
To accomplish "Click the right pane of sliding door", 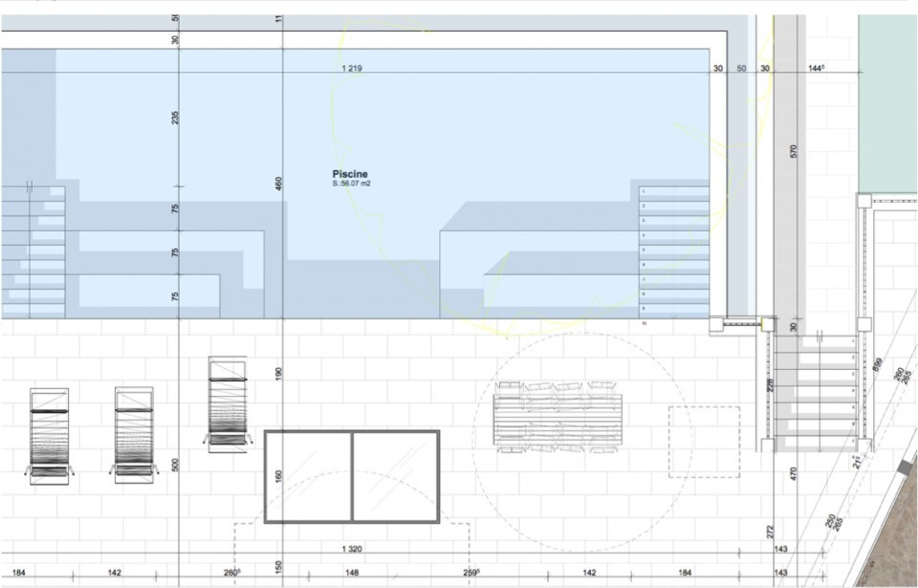I will 395,476.
